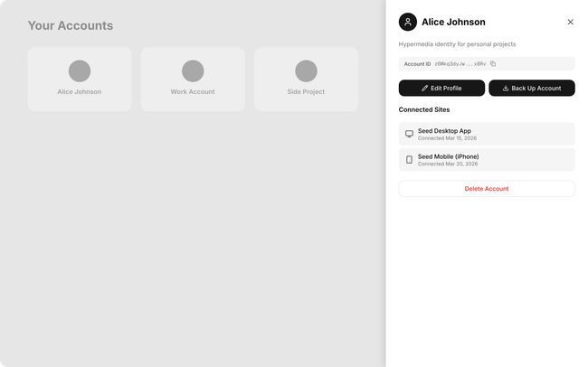Copy the account ID with the copy icon
The width and height of the screenshot is (588, 367).
493,64
